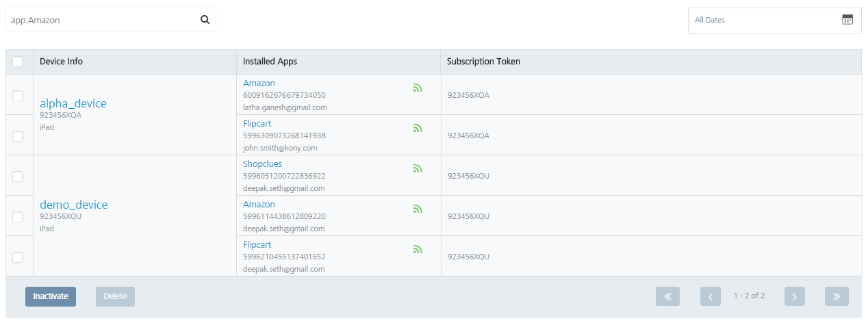
Task: Click the Inactivate button
Action: click(51, 296)
